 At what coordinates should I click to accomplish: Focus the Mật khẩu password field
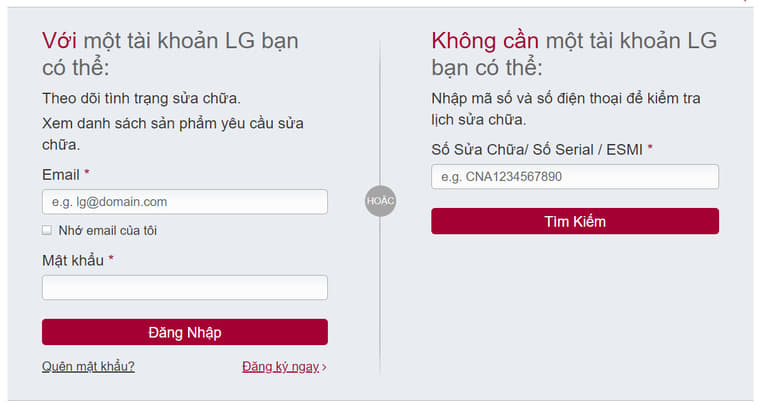pyautogui.click(x=184, y=288)
